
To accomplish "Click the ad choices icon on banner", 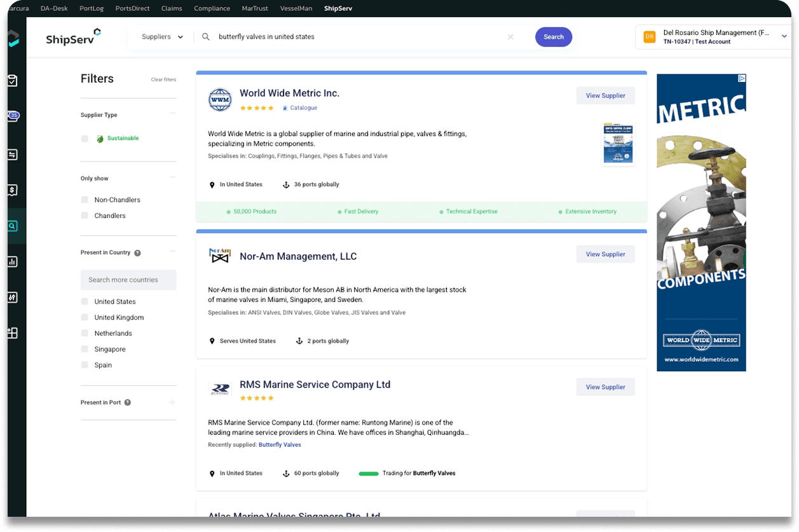I will pos(741,78).
